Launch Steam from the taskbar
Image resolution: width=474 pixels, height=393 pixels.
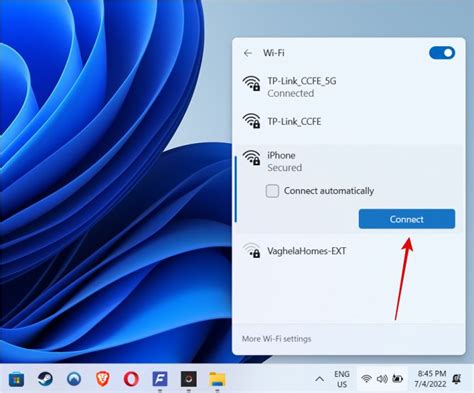[45, 379]
